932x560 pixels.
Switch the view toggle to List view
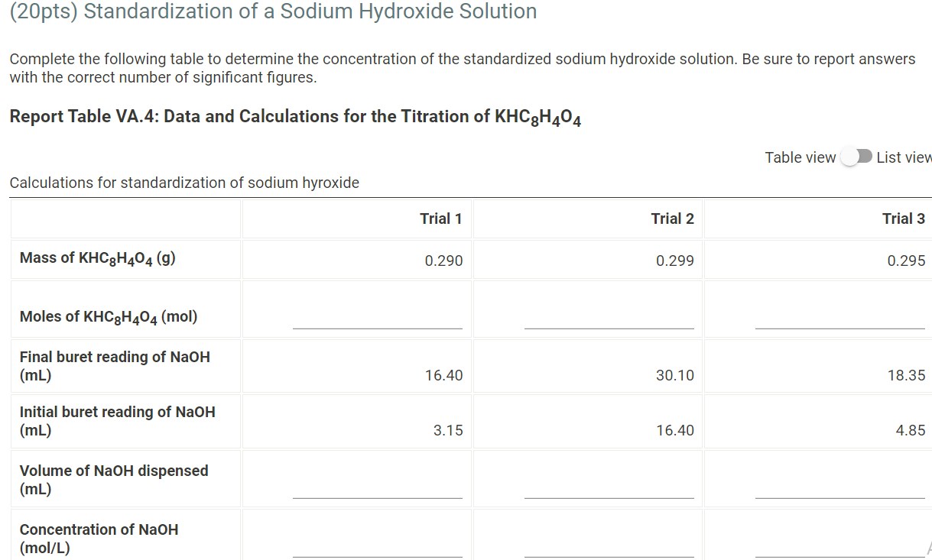point(856,156)
